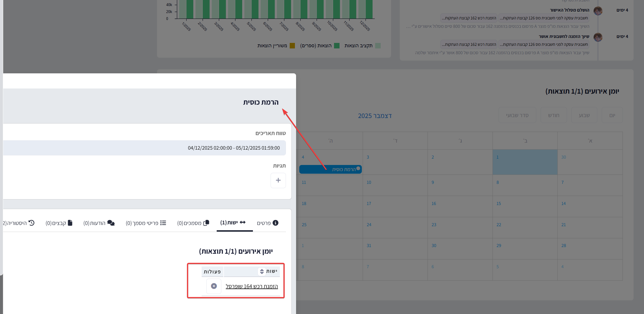The height and width of the screenshot is (314, 644).
Task: Remove entity with the X icon
Action: (x=214, y=286)
